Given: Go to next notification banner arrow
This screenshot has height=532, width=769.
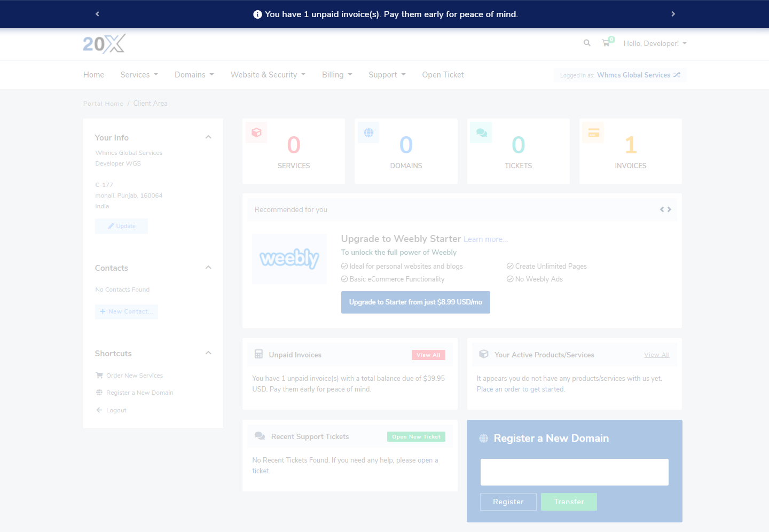Looking at the screenshot, I should pyautogui.click(x=673, y=14).
